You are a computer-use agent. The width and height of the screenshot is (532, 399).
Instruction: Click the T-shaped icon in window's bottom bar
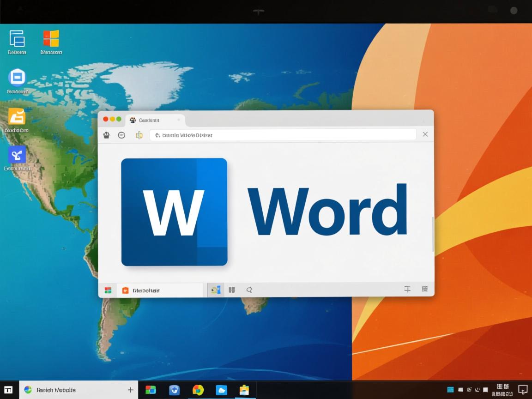point(407,290)
